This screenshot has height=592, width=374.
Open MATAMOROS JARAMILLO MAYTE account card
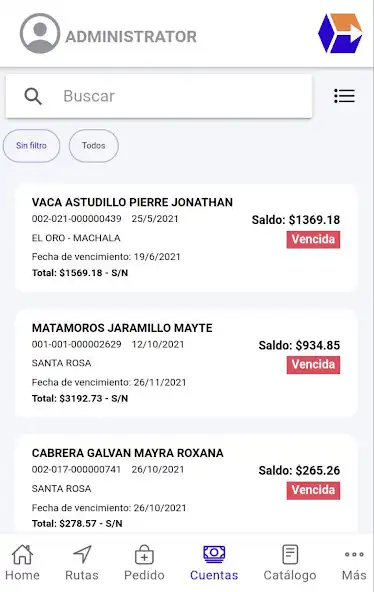186,363
